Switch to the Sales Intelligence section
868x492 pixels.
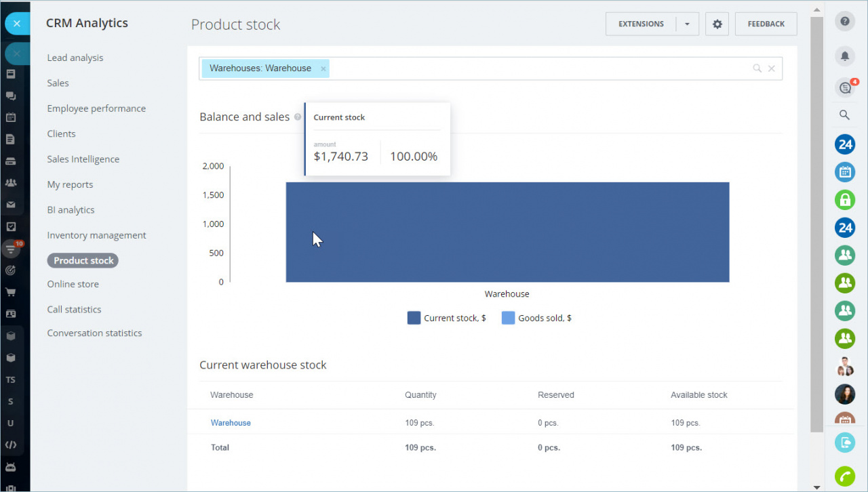point(83,159)
